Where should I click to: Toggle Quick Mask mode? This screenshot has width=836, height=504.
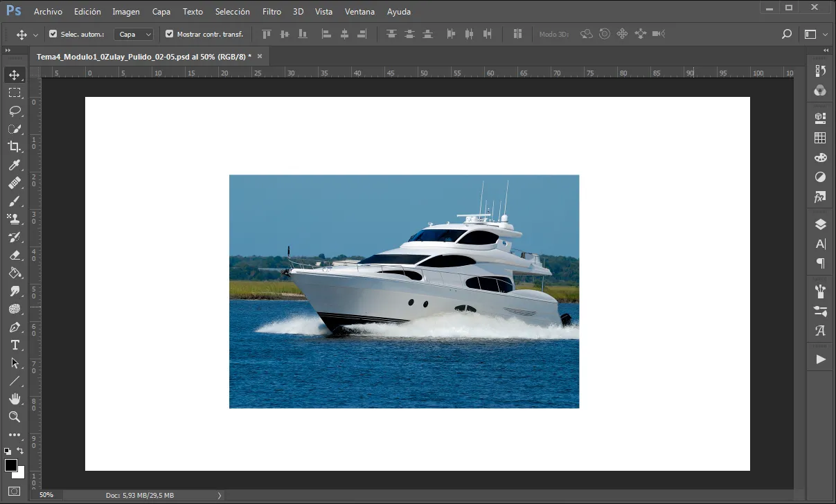[x=15, y=492]
